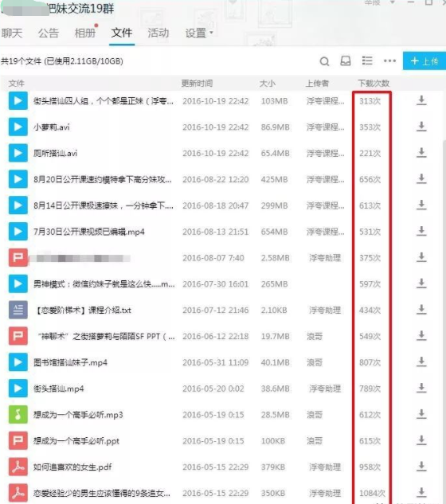Screen dimensions: 446x504
Task: Click uploader 浮夸助理 on 街头搭讪.mp4 row
Action: (325, 389)
